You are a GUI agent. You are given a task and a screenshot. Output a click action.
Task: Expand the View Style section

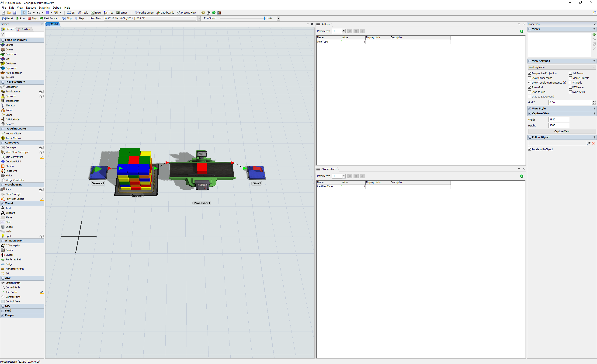coord(530,108)
